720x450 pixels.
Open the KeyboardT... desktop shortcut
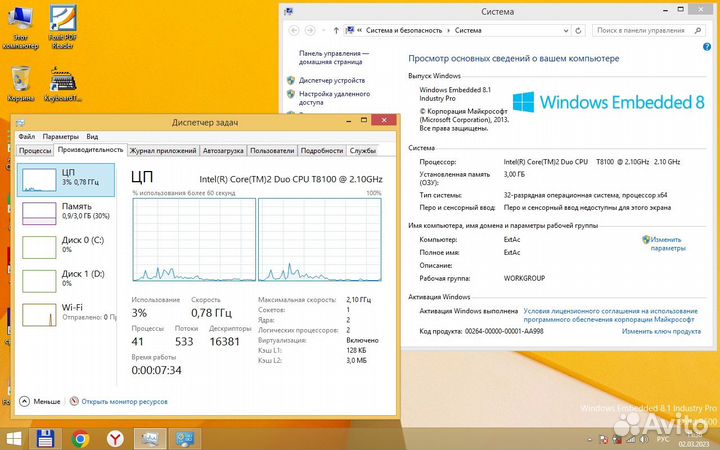point(63,84)
